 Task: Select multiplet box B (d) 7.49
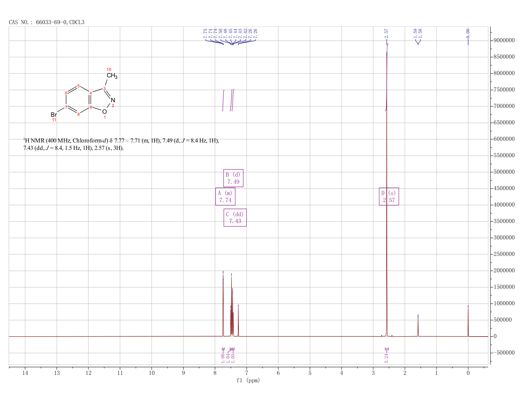point(233,178)
